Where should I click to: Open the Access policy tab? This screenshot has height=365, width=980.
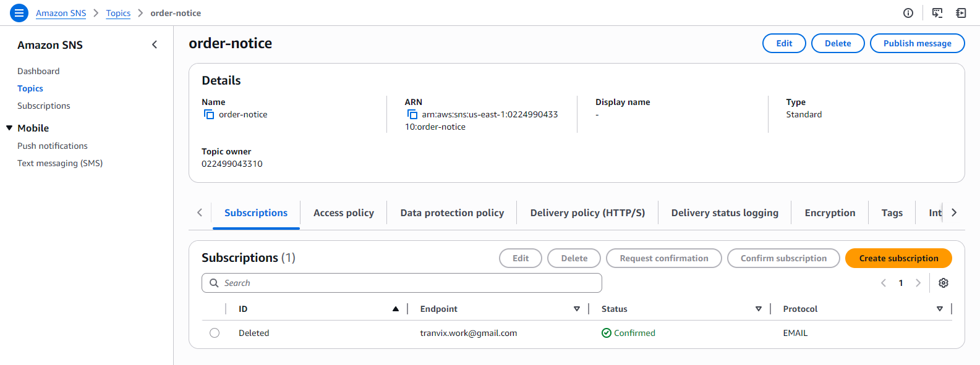coord(344,212)
